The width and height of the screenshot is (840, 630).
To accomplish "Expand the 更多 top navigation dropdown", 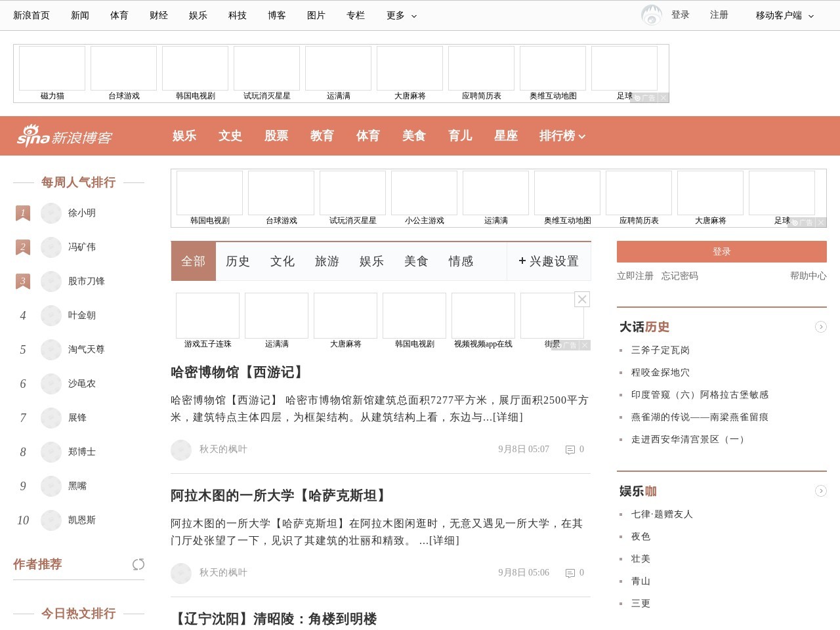I will (401, 15).
